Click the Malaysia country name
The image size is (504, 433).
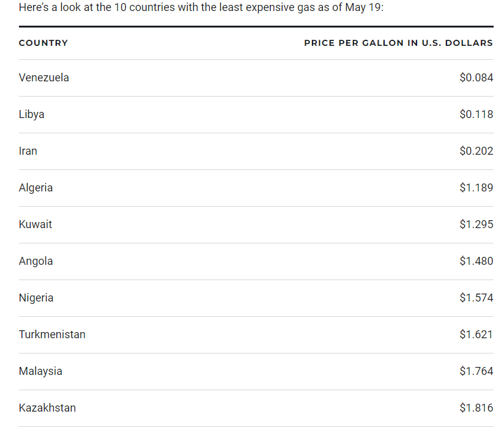click(40, 371)
